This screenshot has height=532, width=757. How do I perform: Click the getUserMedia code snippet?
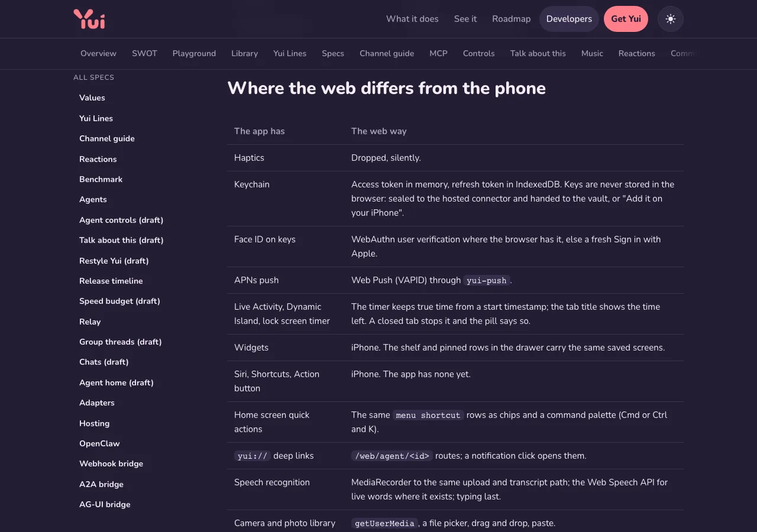pyautogui.click(x=385, y=523)
